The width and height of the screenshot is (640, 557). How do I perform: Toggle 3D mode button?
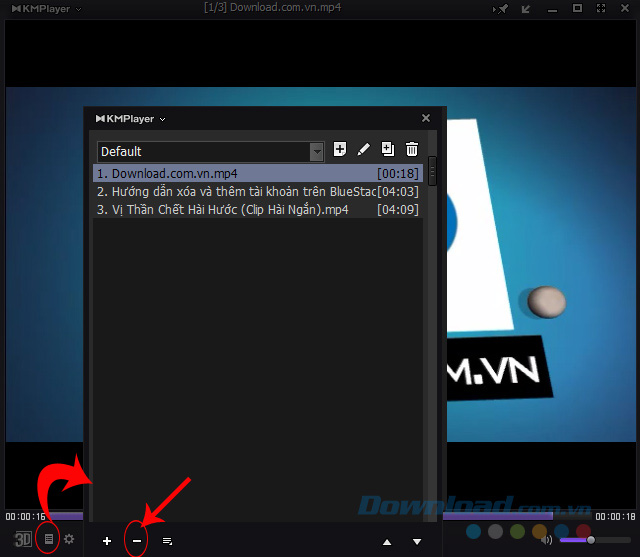(x=23, y=539)
